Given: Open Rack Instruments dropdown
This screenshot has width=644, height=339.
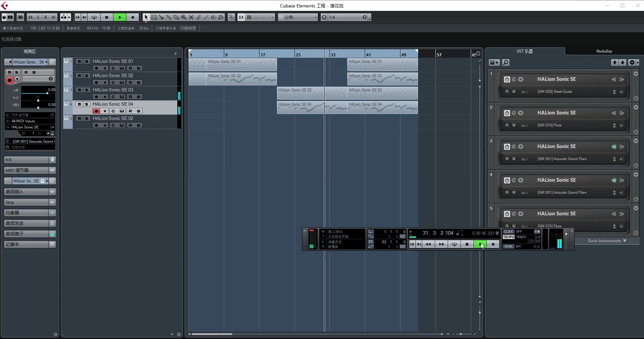Looking at the screenshot, I should click(x=607, y=241).
